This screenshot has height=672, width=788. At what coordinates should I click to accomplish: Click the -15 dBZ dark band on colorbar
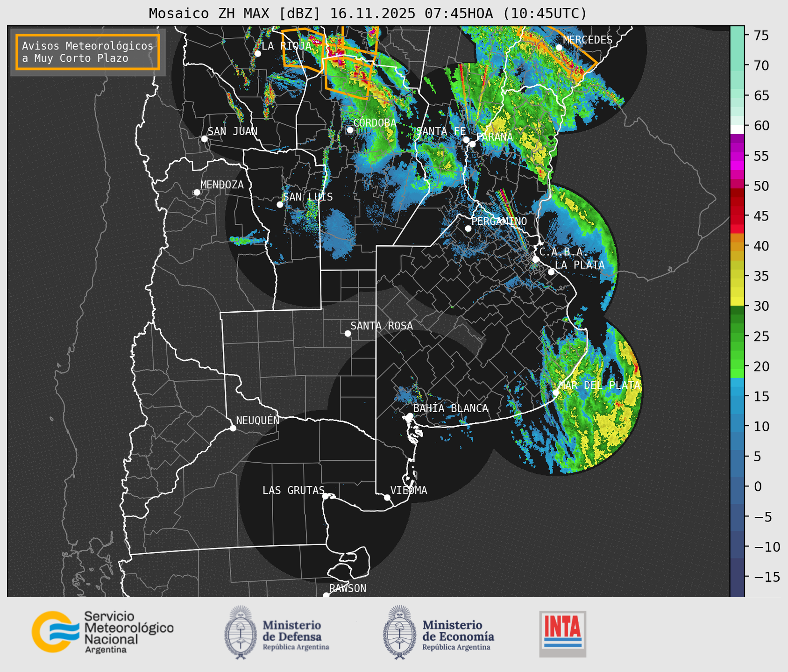point(737,577)
